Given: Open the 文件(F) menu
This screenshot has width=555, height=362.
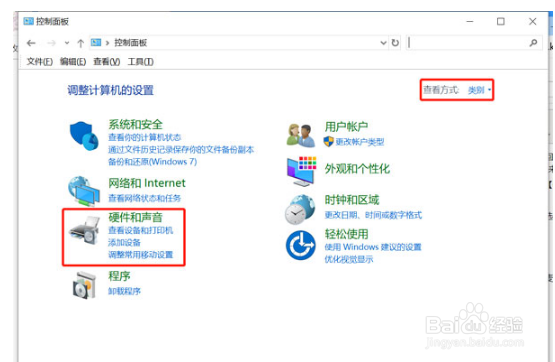Looking at the screenshot, I should click(x=40, y=62).
